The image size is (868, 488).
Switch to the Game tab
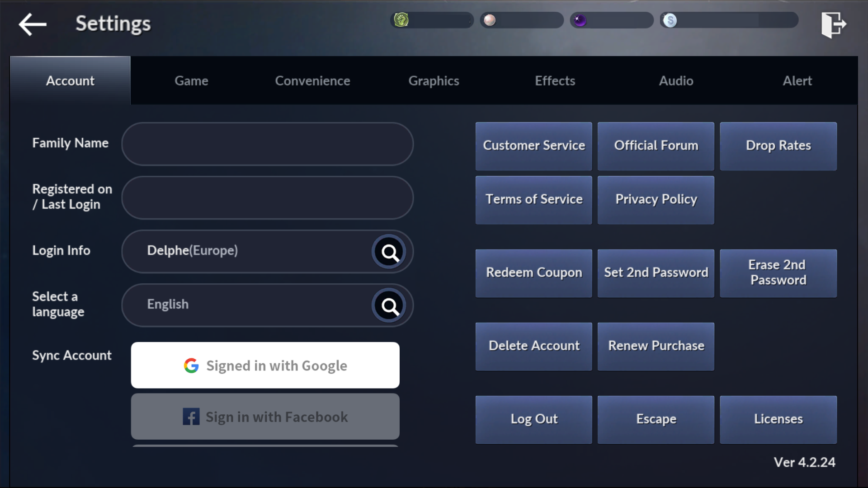click(191, 80)
